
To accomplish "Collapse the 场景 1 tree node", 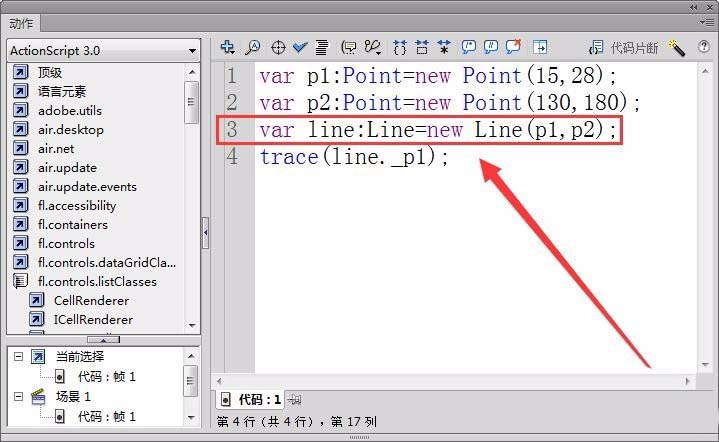I will pos(18,396).
